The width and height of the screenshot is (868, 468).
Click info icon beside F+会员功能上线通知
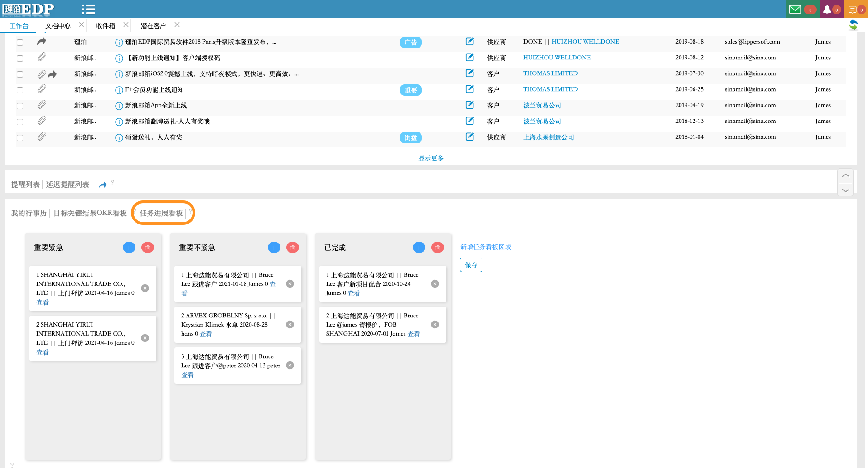119,90
